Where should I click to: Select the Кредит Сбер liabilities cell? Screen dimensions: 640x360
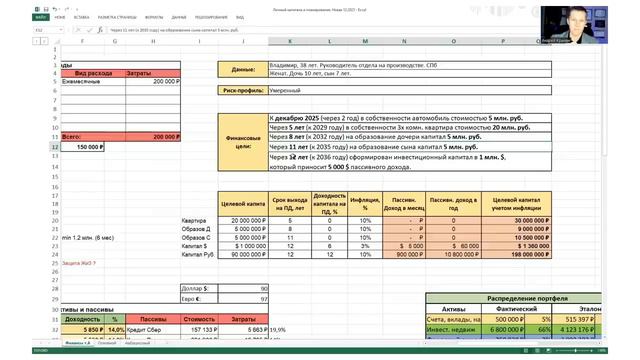pyautogui.click(x=153, y=329)
